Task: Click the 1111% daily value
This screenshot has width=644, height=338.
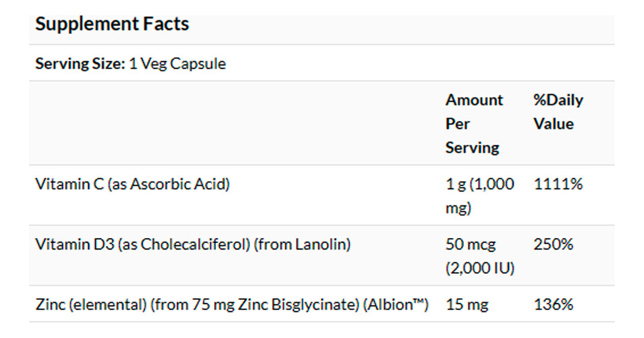Action: tap(558, 184)
